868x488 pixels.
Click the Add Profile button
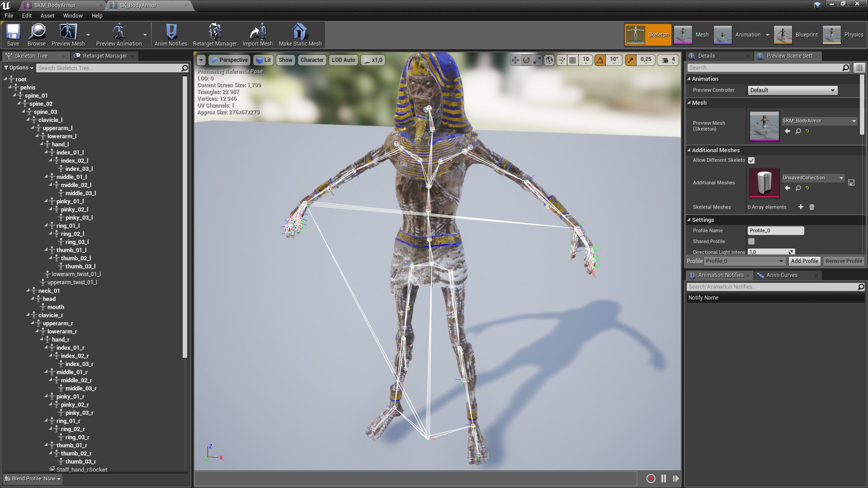click(x=804, y=261)
